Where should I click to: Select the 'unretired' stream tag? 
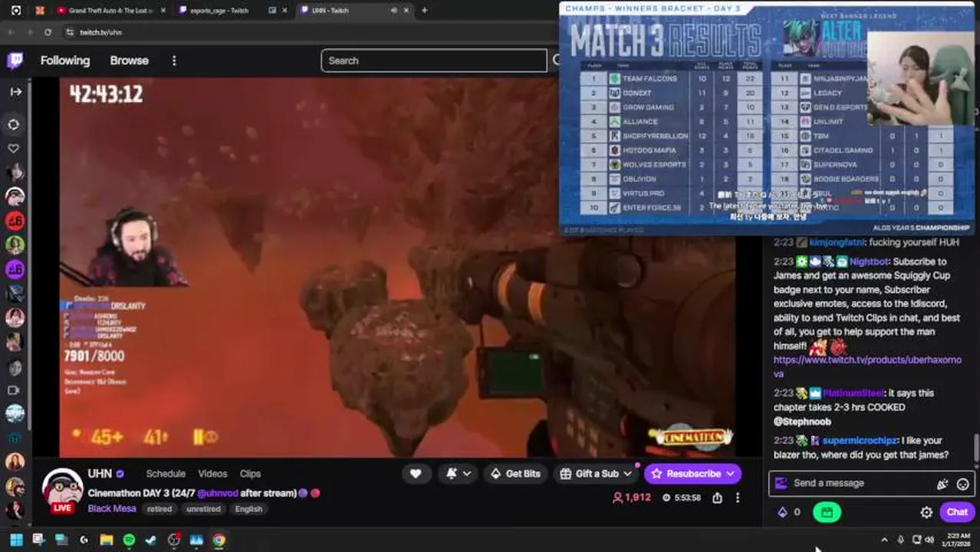click(203, 509)
